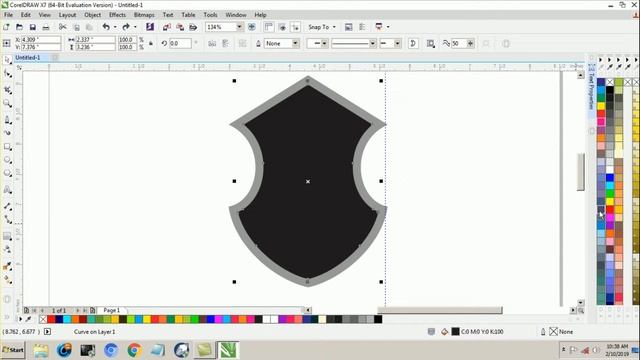The height and width of the screenshot is (360, 640).
Task: Click the Windows Start button
Action: tap(13, 350)
